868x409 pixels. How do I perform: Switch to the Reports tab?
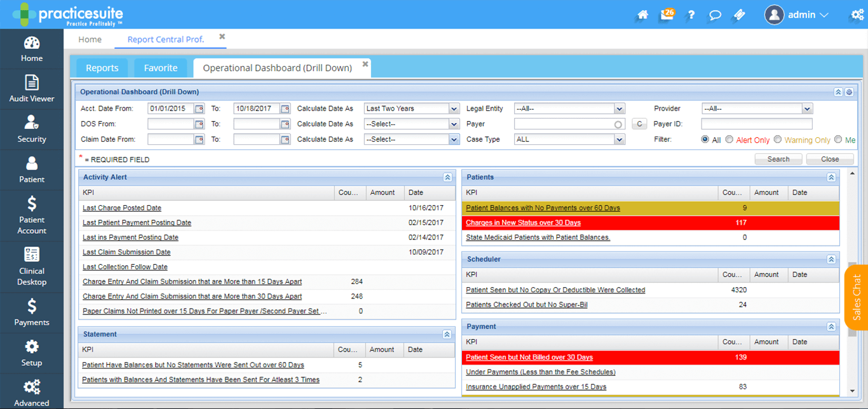(x=102, y=68)
